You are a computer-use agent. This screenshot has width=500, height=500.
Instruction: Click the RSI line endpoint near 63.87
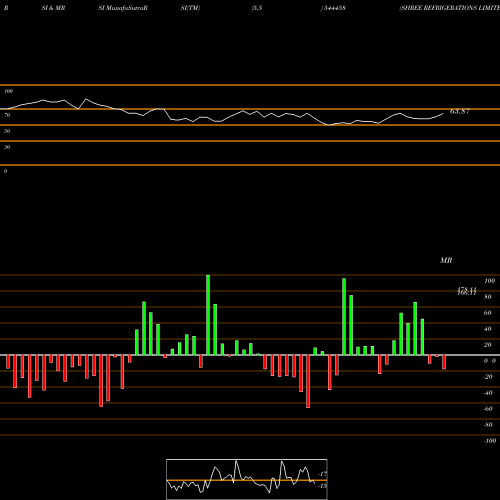pyautogui.click(x=443, y=114)
